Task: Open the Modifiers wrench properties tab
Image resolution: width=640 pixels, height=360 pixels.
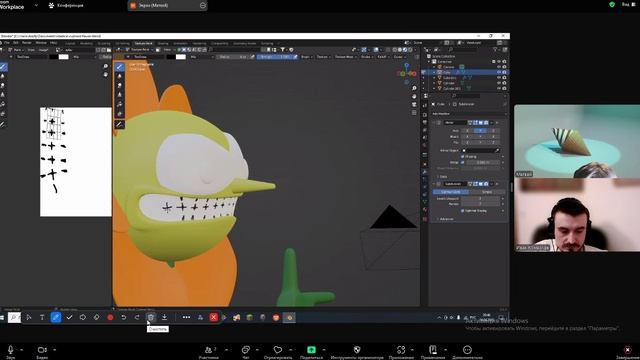Action: [x=425, y=172]
